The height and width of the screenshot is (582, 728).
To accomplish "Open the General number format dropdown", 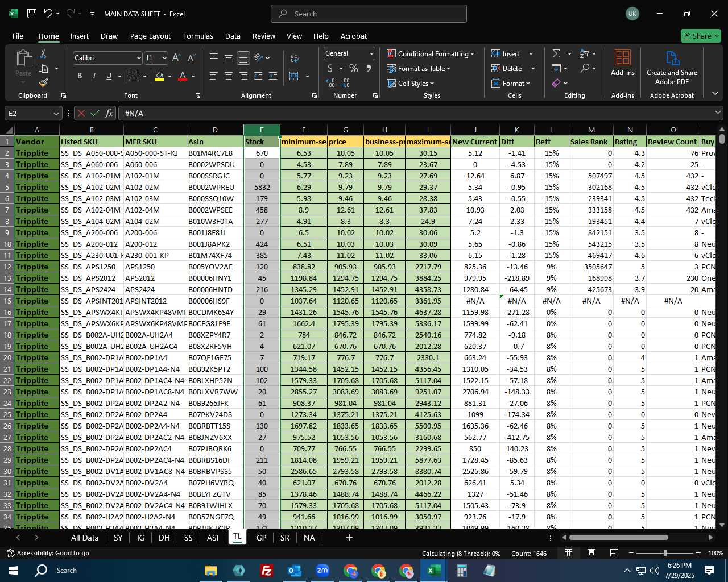I will coord(371,53).
